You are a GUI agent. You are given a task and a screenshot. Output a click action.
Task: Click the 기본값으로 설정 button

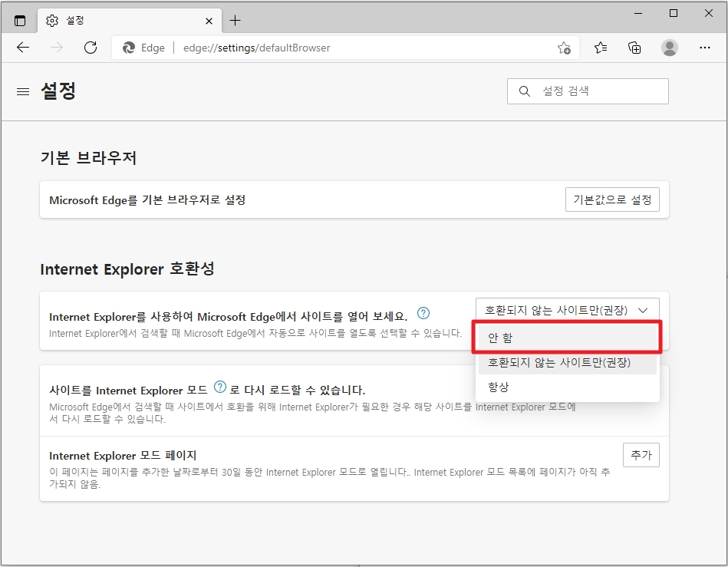(612, 199)
